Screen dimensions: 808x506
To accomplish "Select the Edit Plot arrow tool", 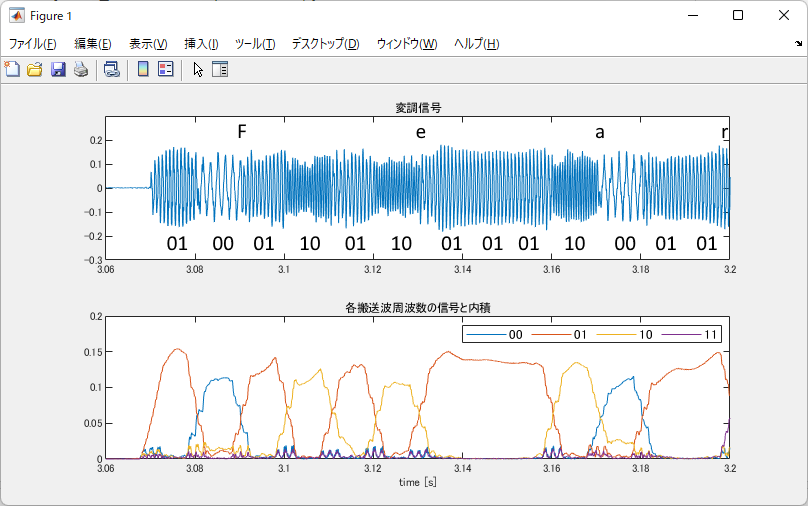I will (x=198, y=69).
